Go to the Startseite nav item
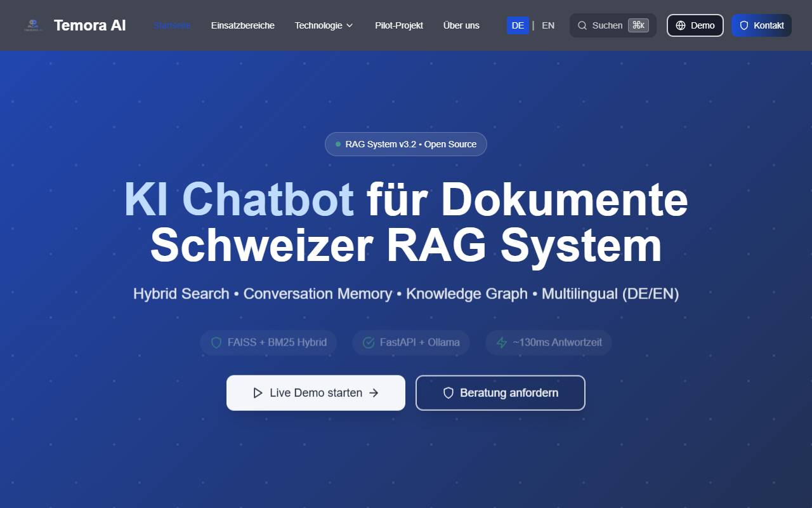812x508 pixels. pos(172,25)
